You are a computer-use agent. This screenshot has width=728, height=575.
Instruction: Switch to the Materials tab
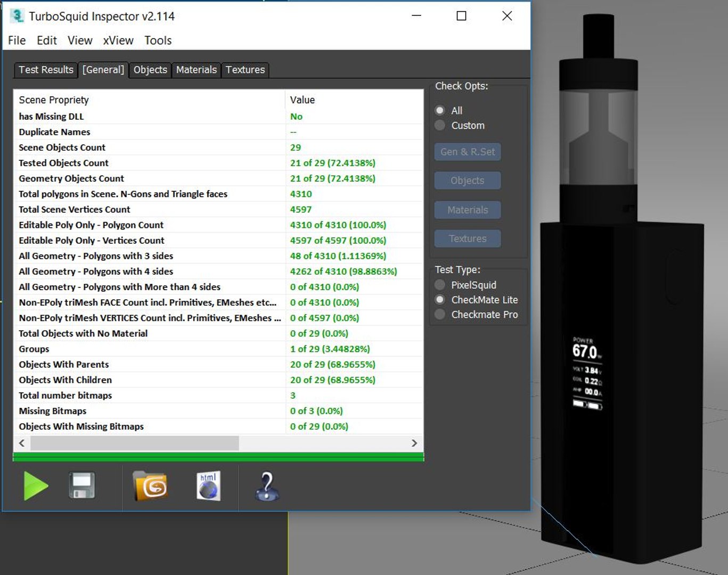[197, 70]
